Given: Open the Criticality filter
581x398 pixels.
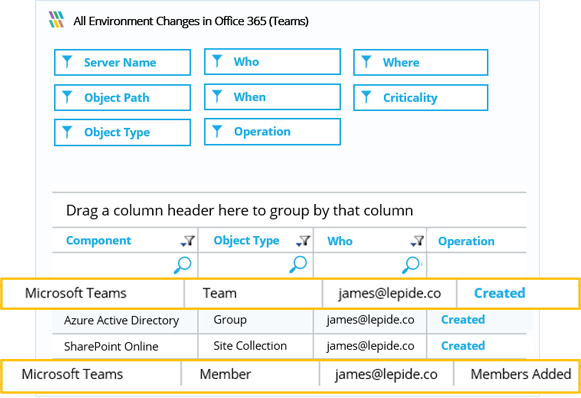Looking at the screenshot, I should [x=421, y=97].
